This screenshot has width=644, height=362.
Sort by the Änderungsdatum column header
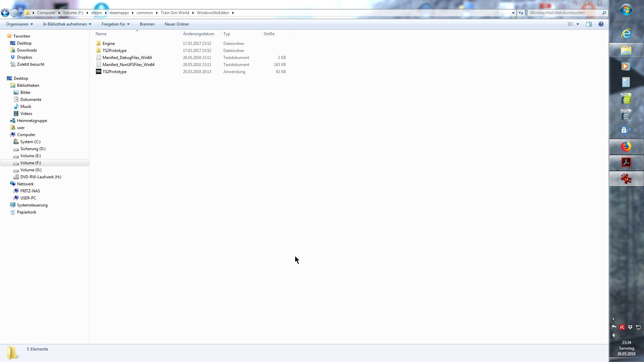199,34
